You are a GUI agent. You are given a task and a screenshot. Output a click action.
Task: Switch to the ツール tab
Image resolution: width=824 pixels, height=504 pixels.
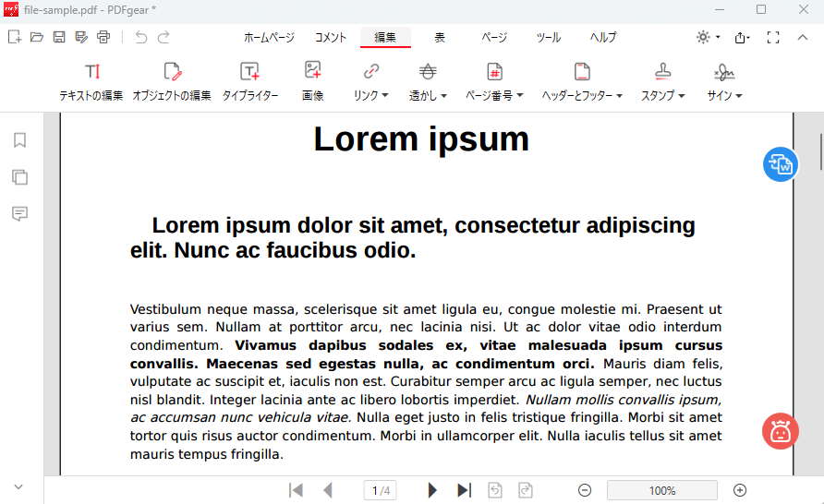[549, 37]
